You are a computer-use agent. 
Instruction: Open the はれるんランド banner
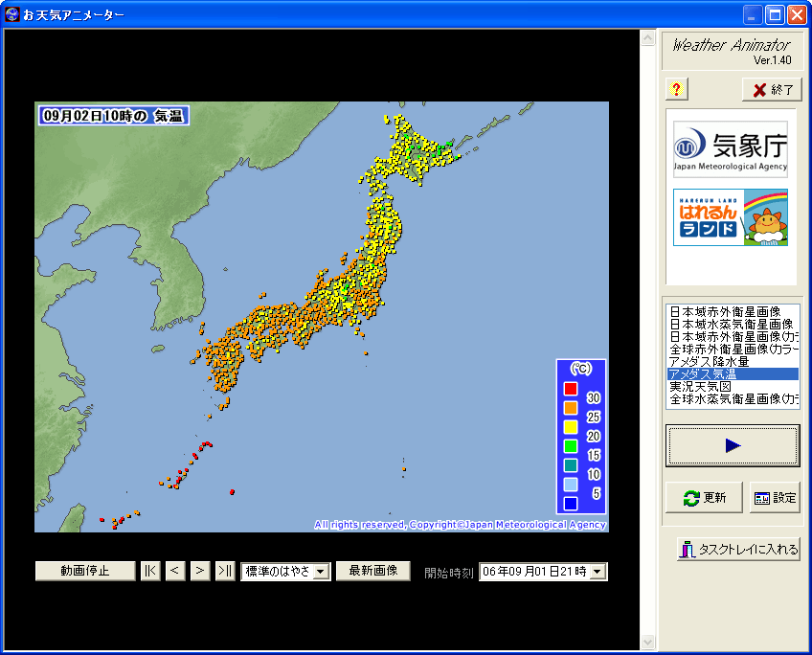(x=731, y=217)
